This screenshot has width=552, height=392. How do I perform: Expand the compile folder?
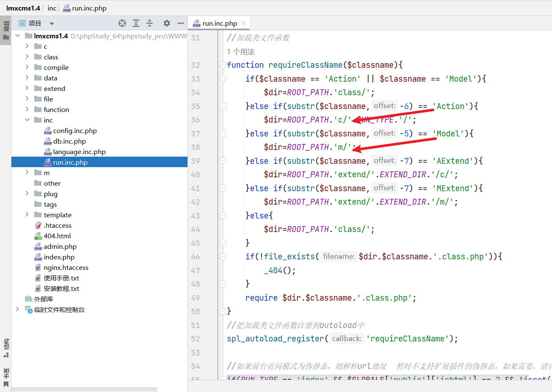(x=27, y=67)
